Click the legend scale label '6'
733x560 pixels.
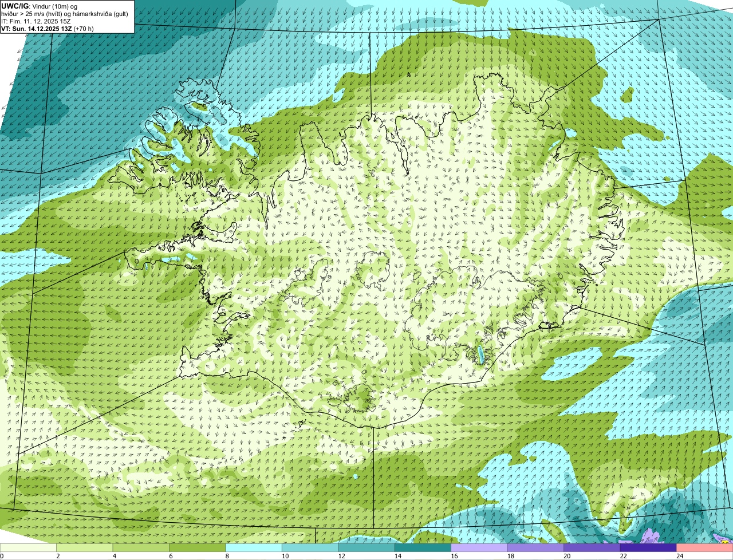[x=171, y=556]
